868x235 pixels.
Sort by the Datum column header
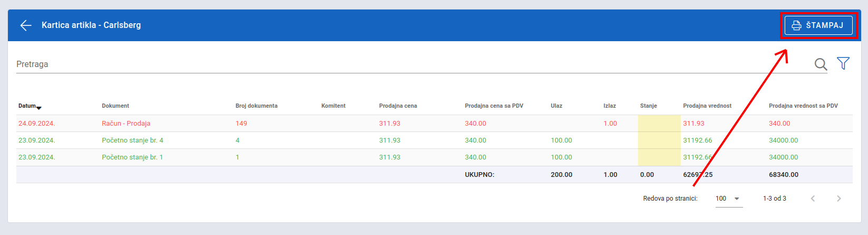[30, 106]
